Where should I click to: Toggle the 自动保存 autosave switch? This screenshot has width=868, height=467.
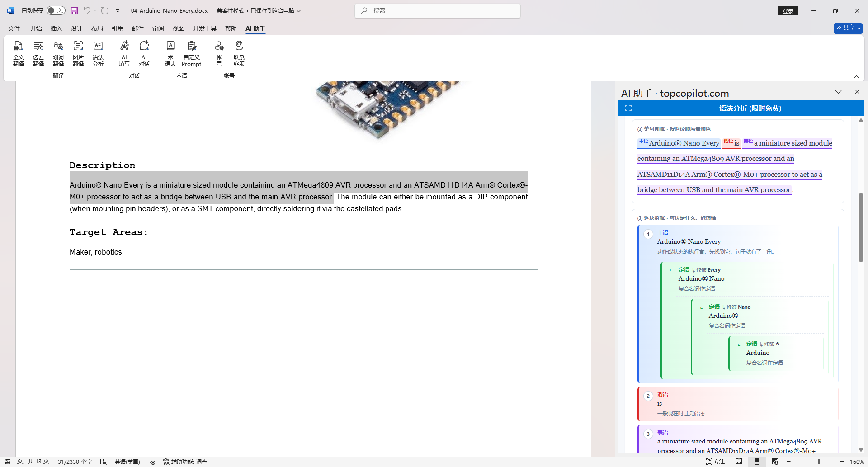point(56,10)
